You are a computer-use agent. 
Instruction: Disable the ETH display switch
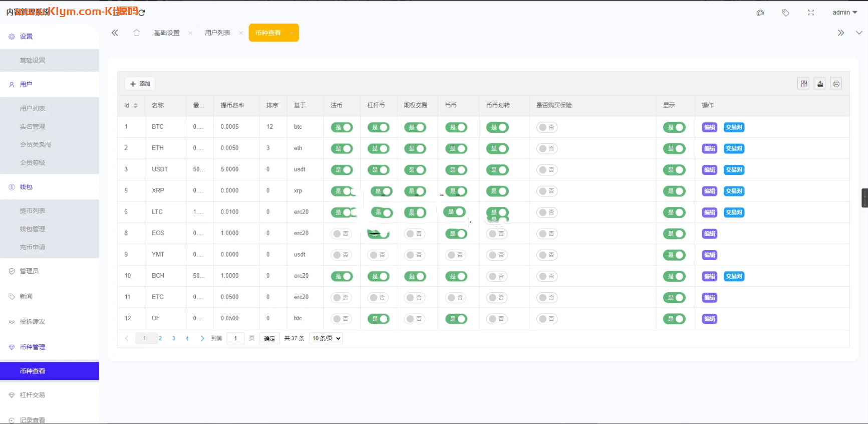674,149
